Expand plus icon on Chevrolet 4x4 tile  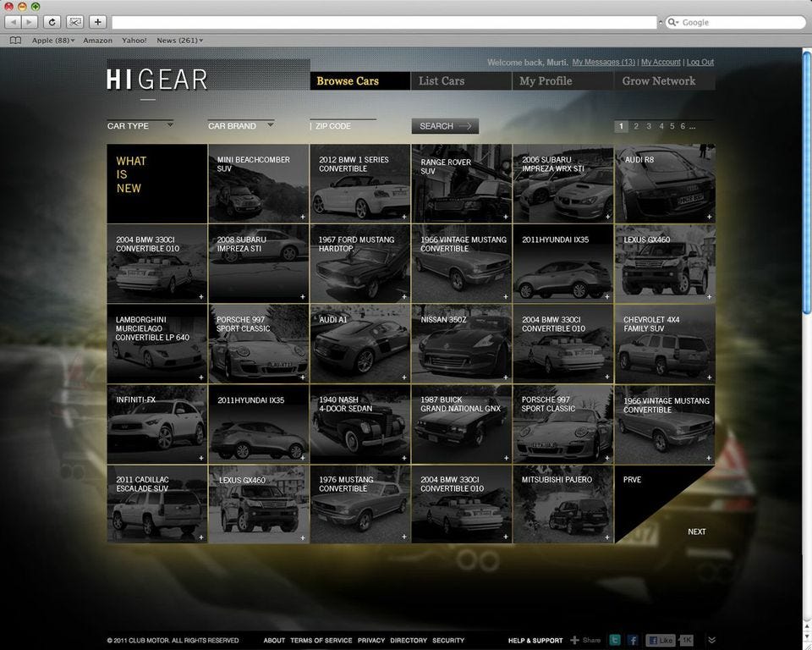[710, 377]
